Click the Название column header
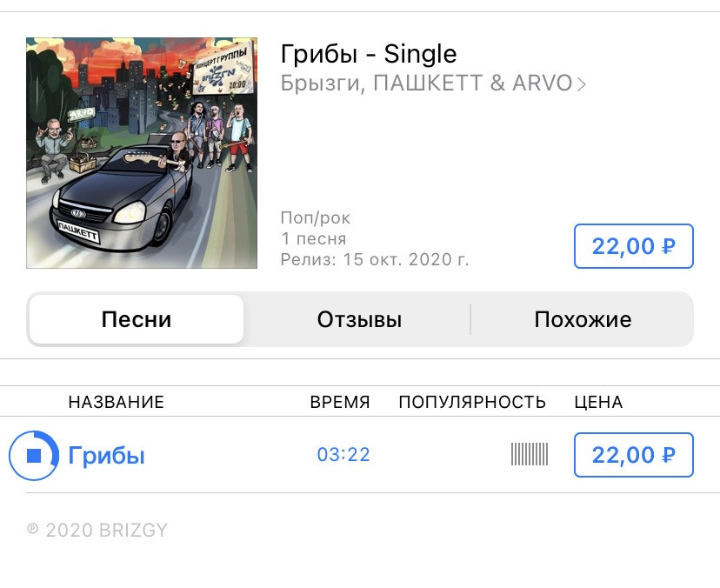720x588 pixels. (117, 402)
